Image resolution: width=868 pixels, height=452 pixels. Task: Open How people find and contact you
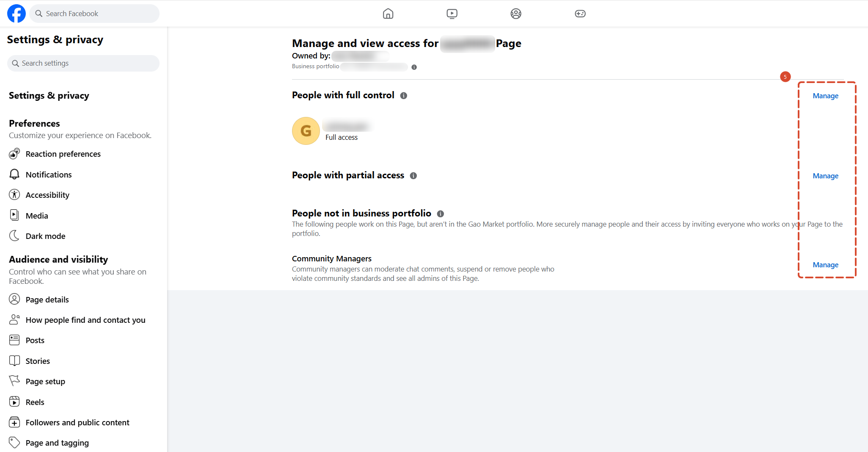(85, 320)
